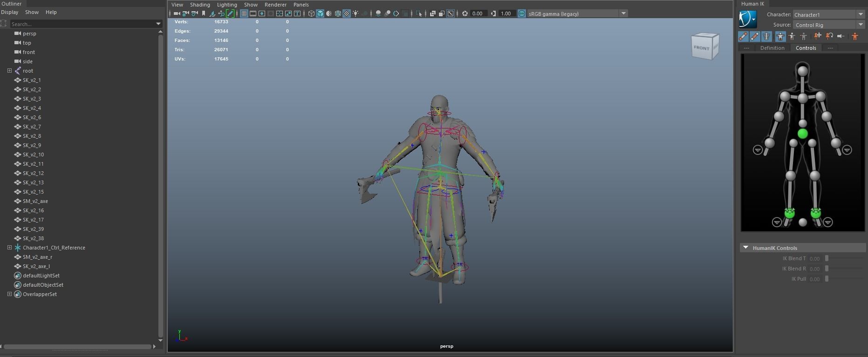
Task: Open the Outliner Display menu
Action: pyautogui.click(x=10, y=12)
